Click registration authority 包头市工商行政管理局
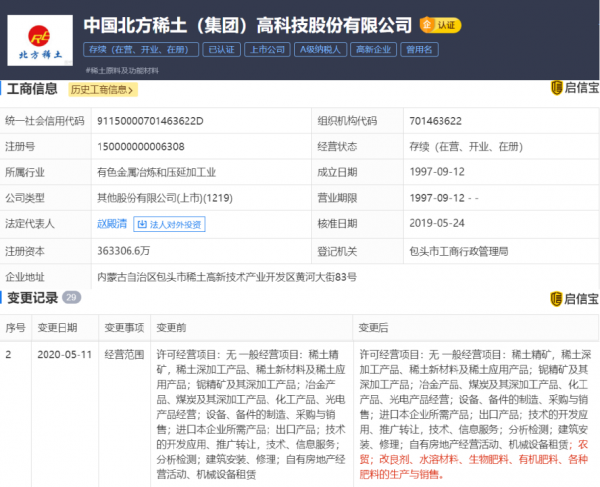Image resolution: width=600 pixels, height=487 pixels. pos(459,251)
